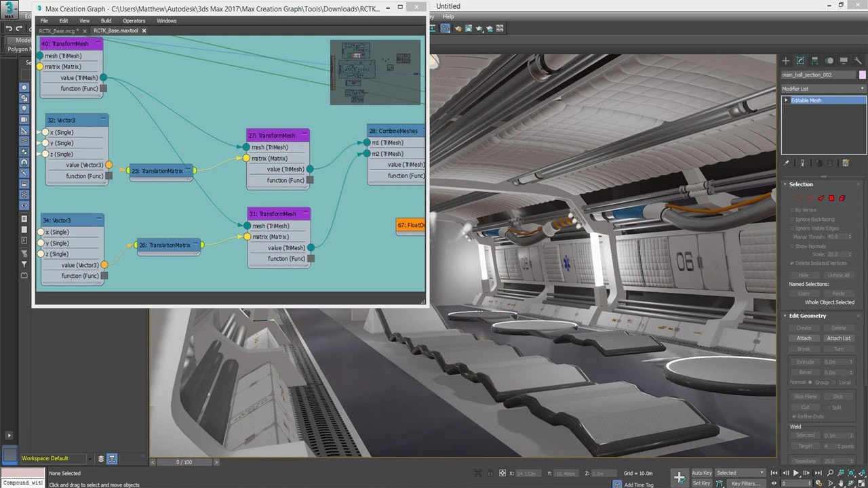Click the Attach List button
Image resolution: width=868 pixels, height=488 pixels.
pos(838,338)
